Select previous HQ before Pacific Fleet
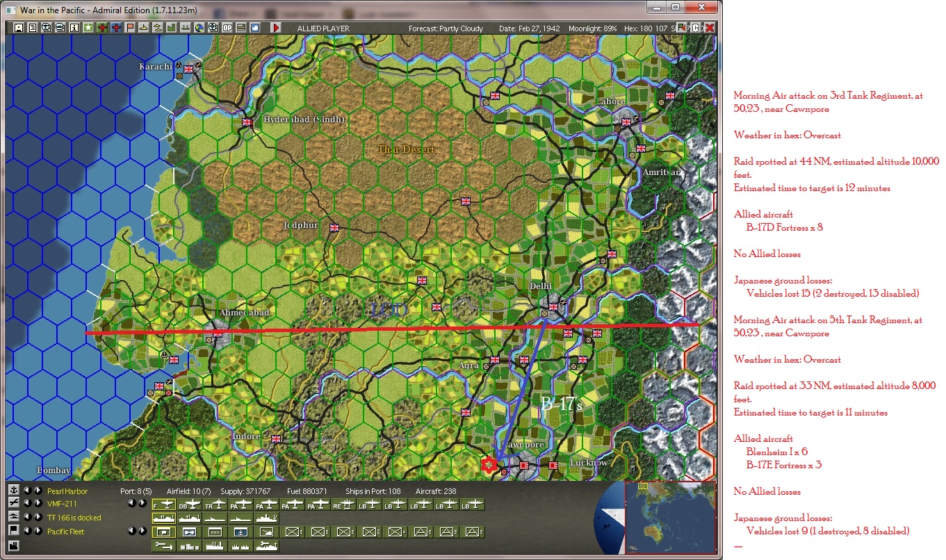This screenshot has height=560, width=946. (27, 531)
